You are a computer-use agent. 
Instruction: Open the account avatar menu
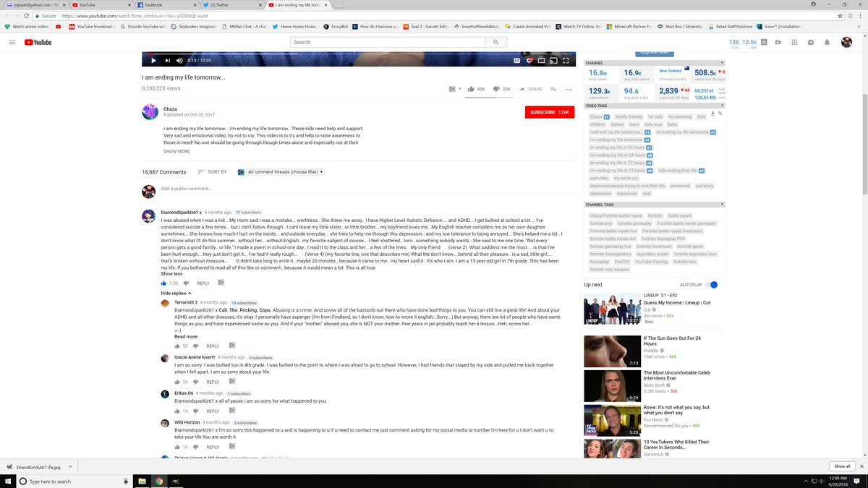(x=846, y=42)
